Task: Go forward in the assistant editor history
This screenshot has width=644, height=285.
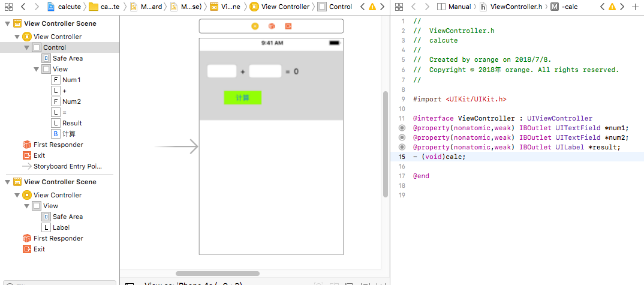Action: click(427, 7)
